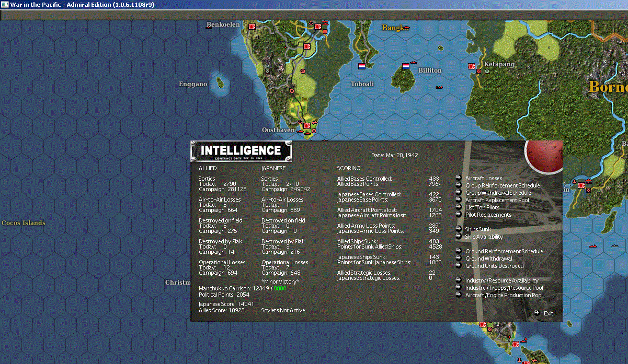Viewport: 628px width, 364px height.
Task: Select the Dutch flag base at Billiton
Action: [x=405, y=66]
